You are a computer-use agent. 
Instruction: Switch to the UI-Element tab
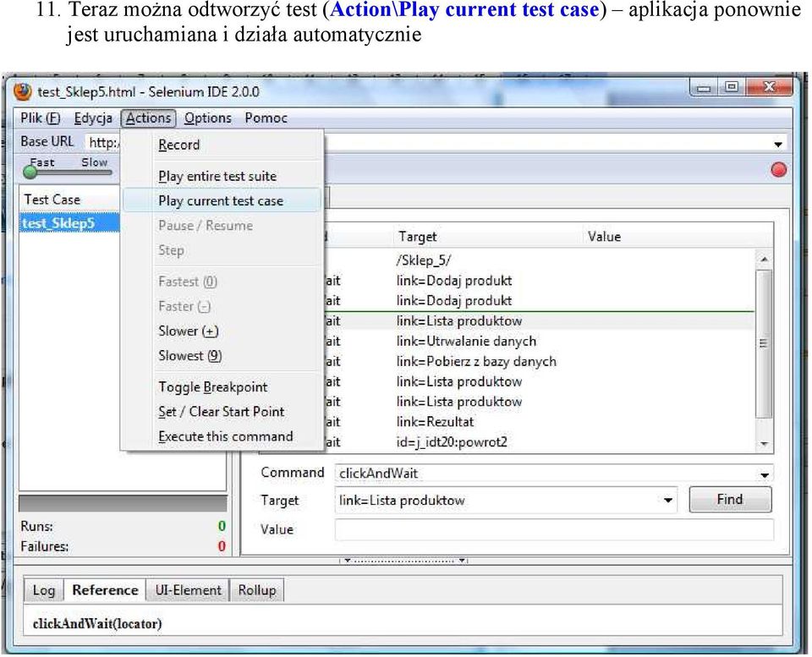point(188,591)
